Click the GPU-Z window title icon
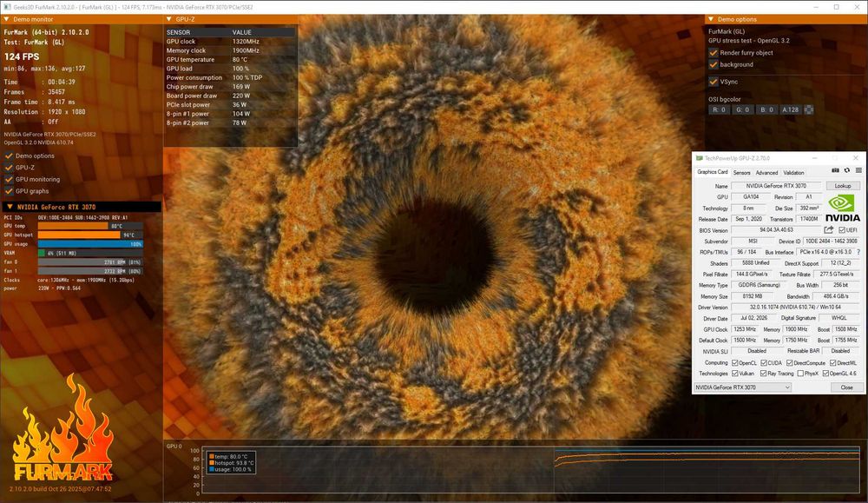This screenshot has width=868, height=503. (699, 158)
